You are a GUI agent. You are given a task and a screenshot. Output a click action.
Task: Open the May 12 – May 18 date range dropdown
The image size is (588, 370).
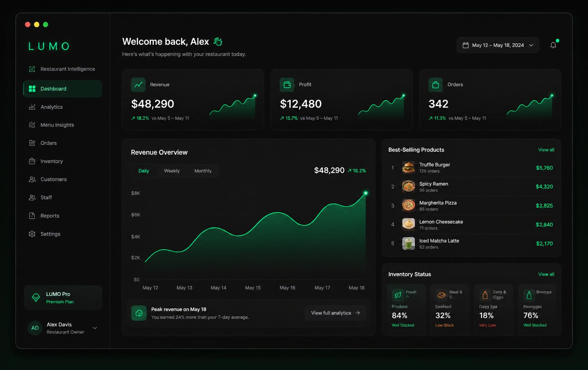point(498,45)
